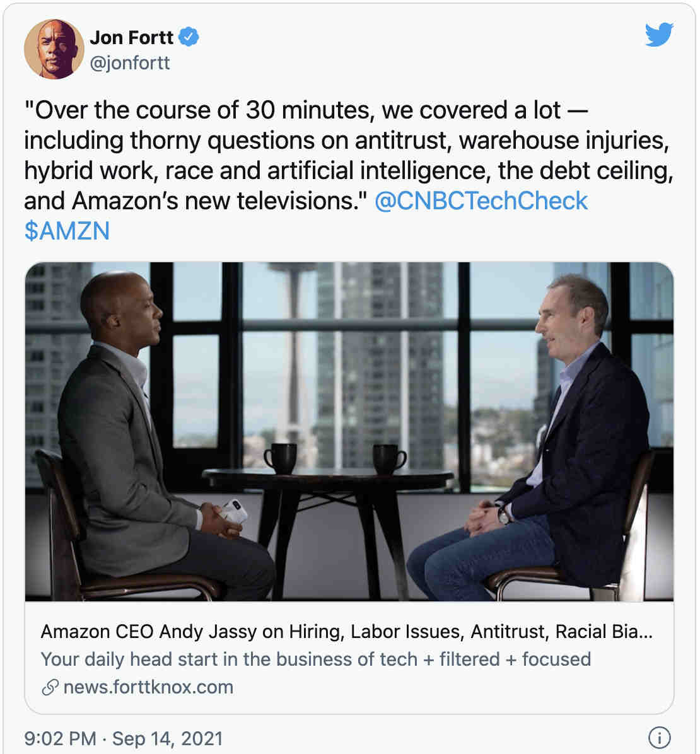Click the 9:02 PM timestamp
The height and width of the screenshot is (754, 700).
point(61,738)
